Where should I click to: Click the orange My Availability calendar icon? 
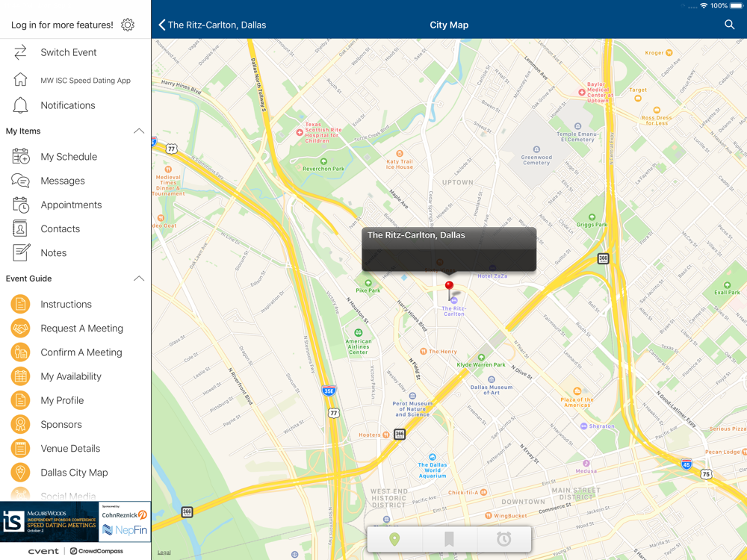pyautogui.click(x=20, y=376)
